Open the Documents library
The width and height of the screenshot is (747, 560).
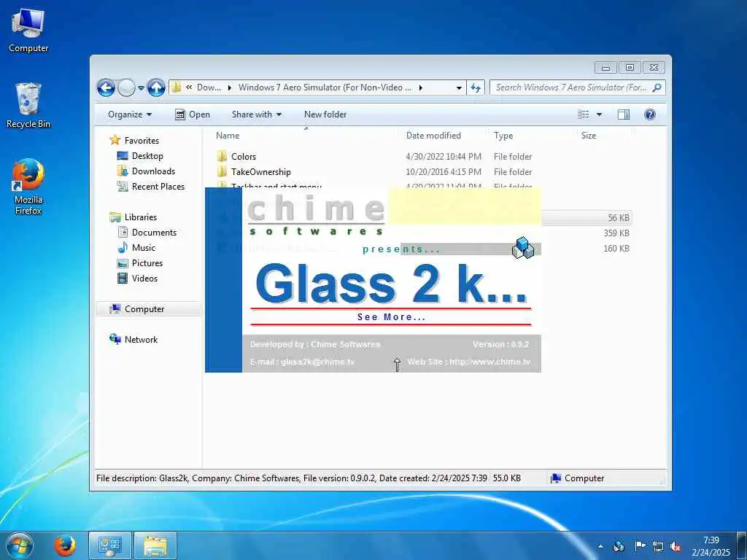point(154,233)
